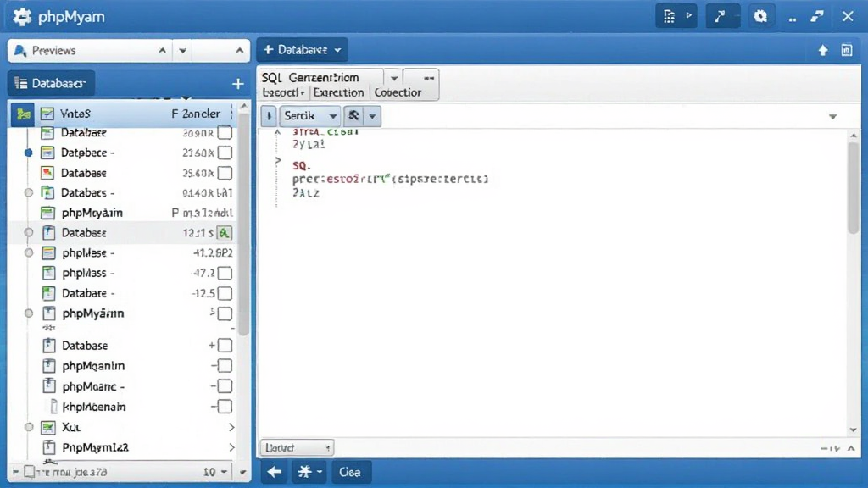Open the Sercik dropdown

click(309, 115)
